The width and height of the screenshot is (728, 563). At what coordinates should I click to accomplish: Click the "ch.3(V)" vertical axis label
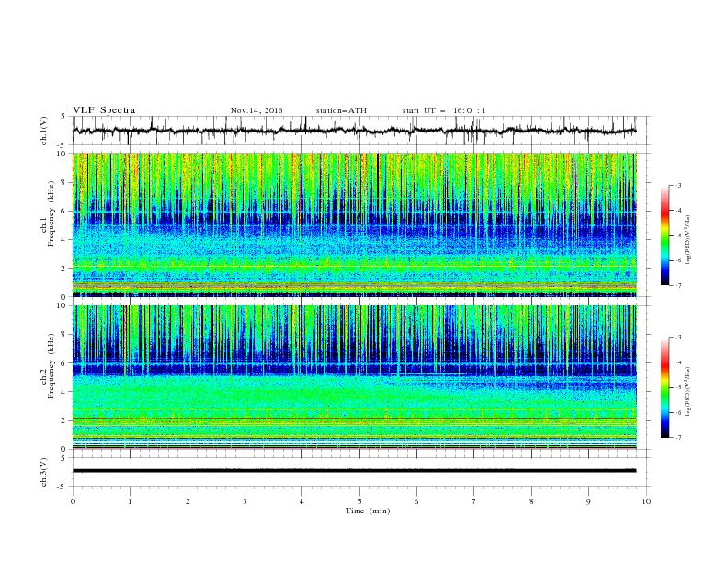tap(44, 472)
